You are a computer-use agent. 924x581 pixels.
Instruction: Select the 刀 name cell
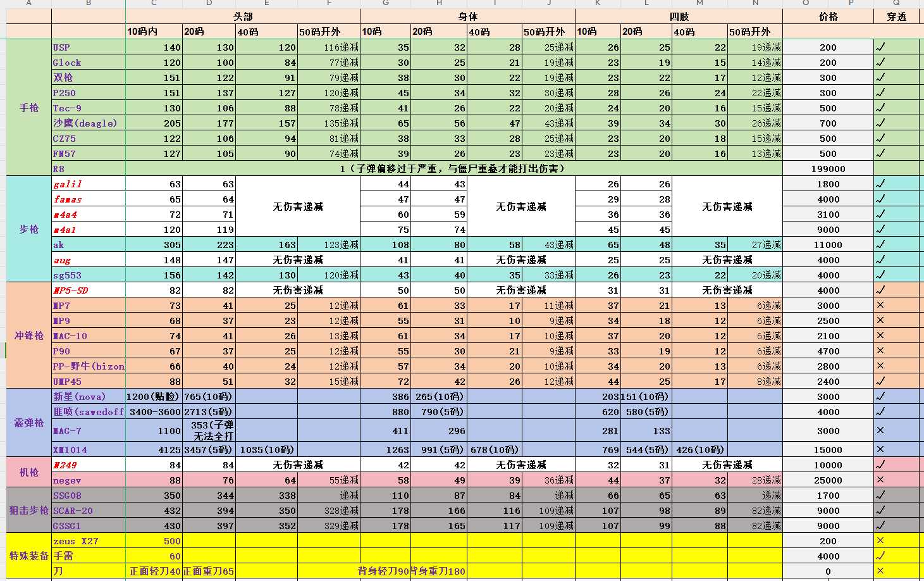tap(89, 571)
